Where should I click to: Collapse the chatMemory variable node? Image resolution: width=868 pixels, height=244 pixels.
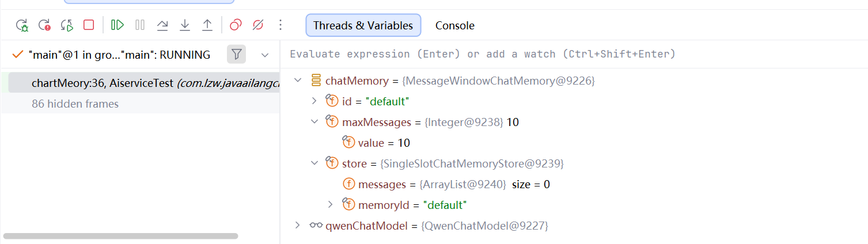(x=298, y=80)
